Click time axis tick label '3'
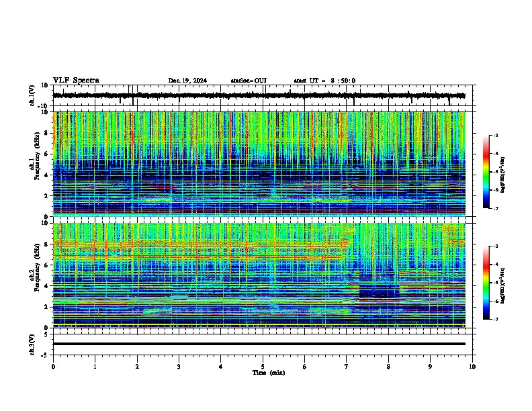Viewport: 532px width, 411px height. 179,367
